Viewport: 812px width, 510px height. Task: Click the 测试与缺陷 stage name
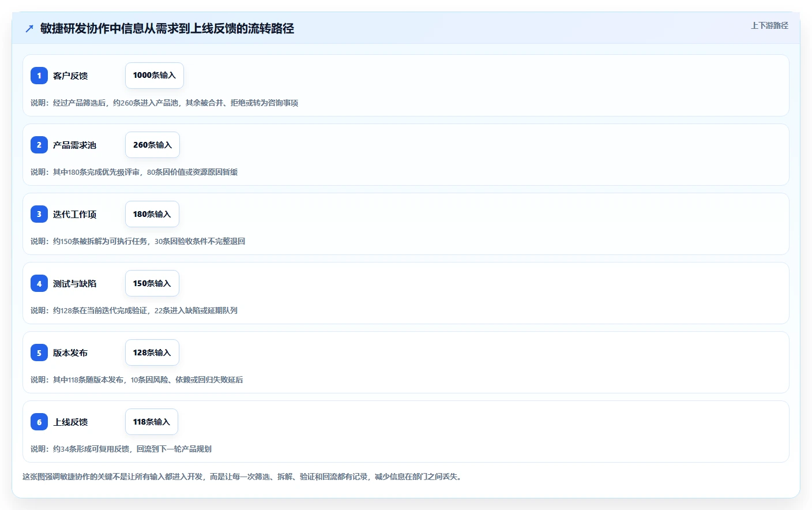click(74, 283)
